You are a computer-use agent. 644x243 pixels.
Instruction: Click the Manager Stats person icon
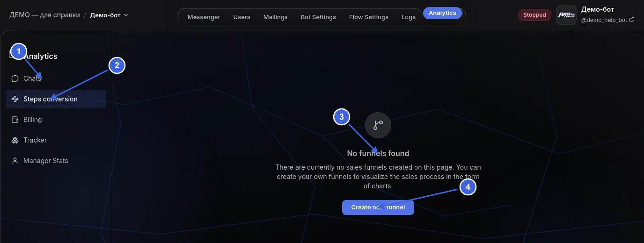[x=15, y=161]
